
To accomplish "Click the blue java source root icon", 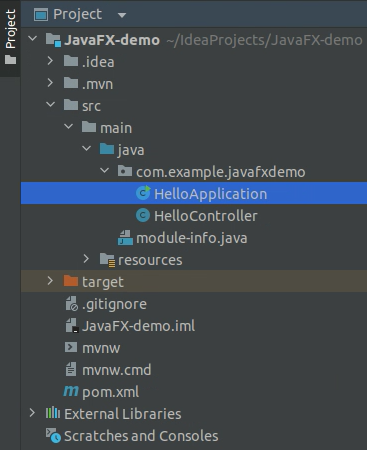I will [107, 149].
